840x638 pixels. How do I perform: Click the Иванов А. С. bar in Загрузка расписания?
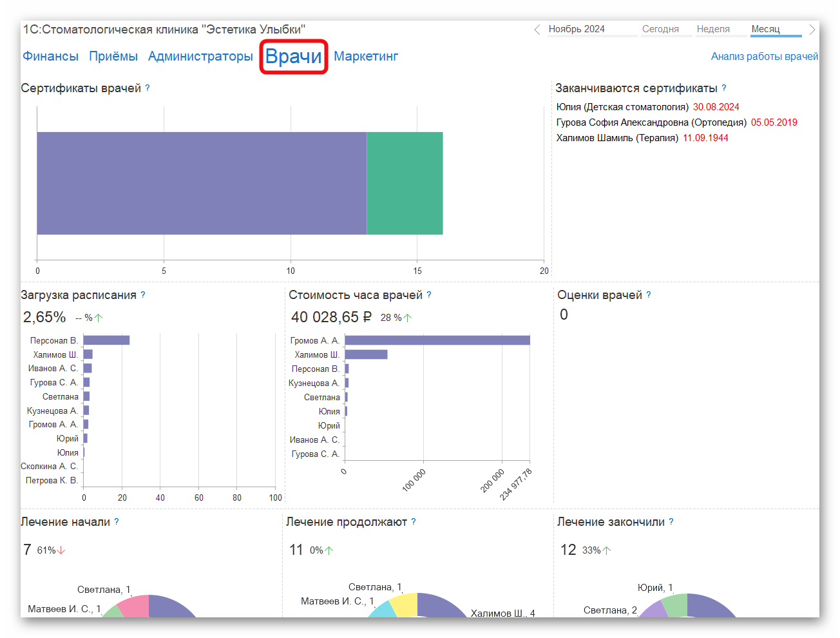pos(88,368)
